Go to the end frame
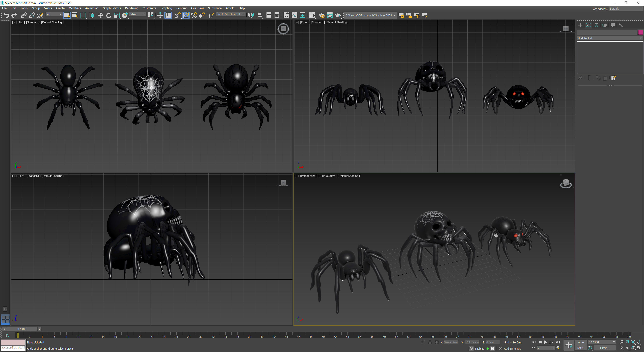Viewport: 644px width, 352px height. pyautogui.click(x=557, y=342)
